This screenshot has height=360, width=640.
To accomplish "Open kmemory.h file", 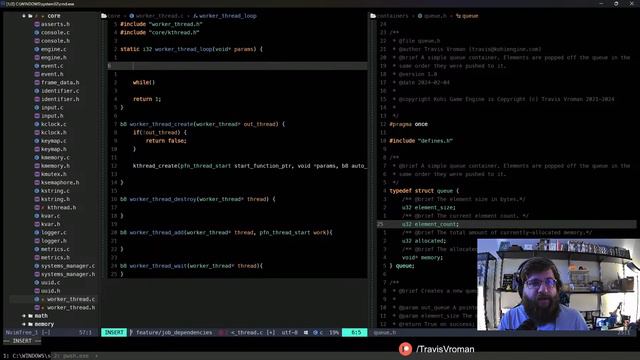I will pyautogui.click(x=55, y=166).
